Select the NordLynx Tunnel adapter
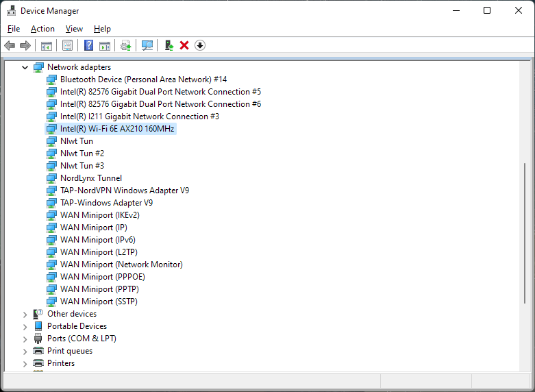This screenshot has width=535, height=392. pos(90,178)
